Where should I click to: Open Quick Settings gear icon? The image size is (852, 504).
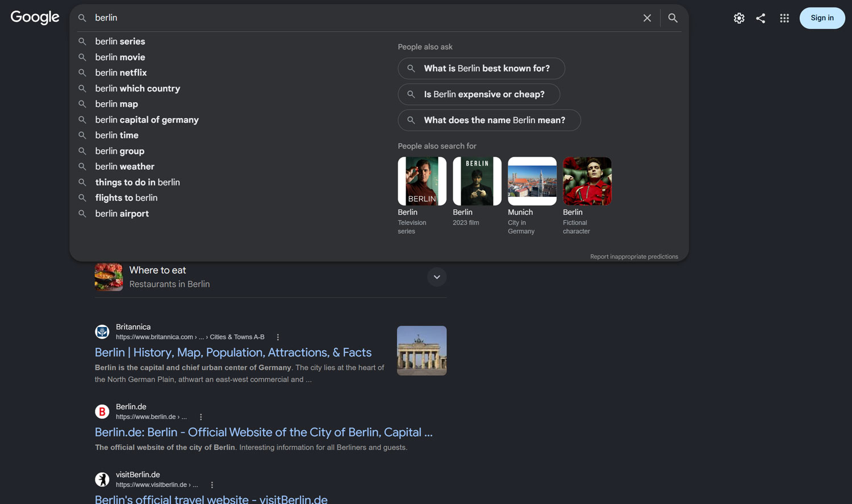coord(739,18)
